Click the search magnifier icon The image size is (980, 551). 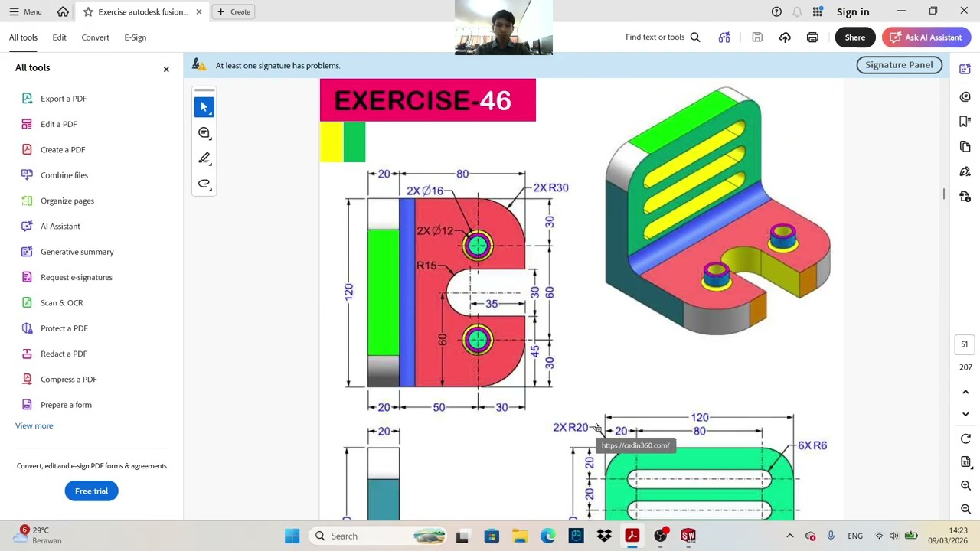(695, 37)
